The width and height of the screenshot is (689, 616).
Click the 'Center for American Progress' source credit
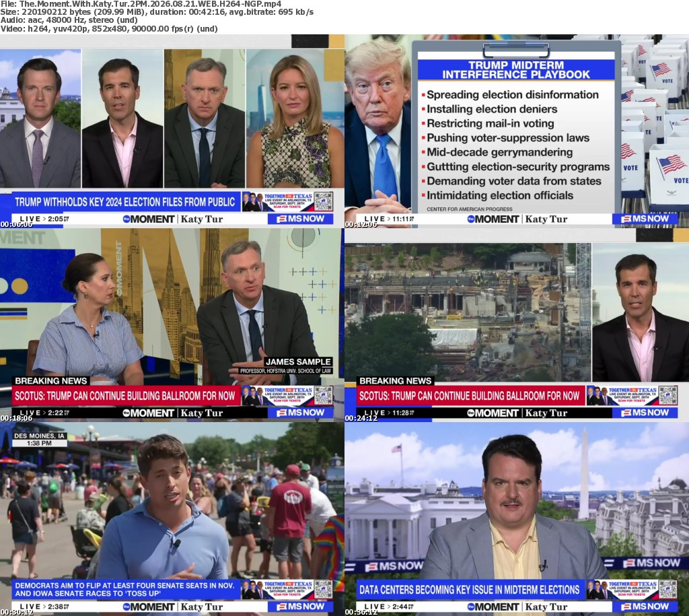tap(469, 209)
